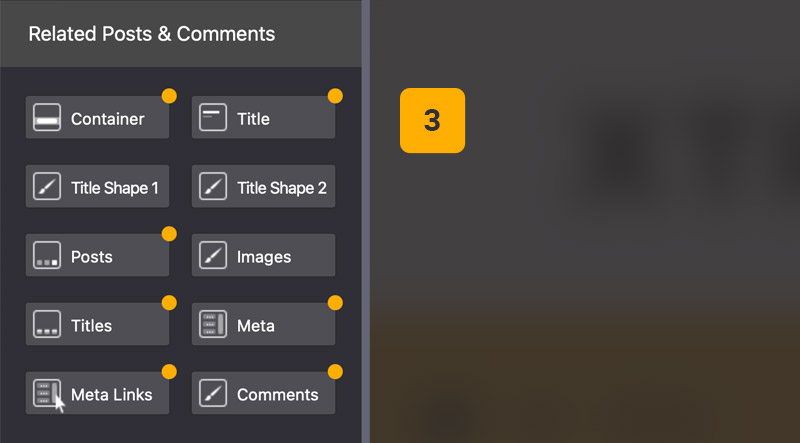Click the brush icon beside Title Shape 1
The width and height of the screenshot is (800, 443).
pos(47,187)
